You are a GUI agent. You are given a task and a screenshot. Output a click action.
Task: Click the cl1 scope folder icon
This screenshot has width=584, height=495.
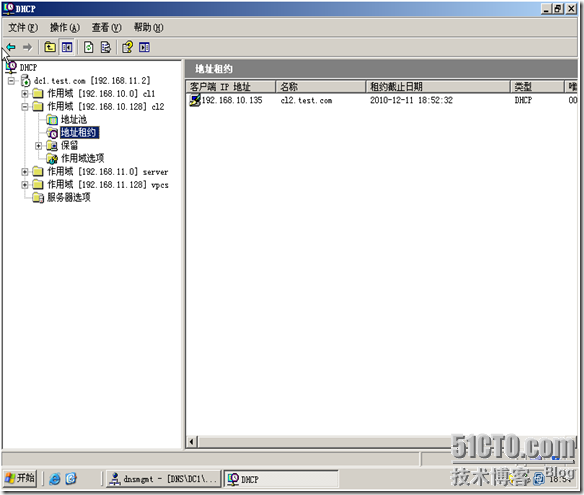(38, 93)
